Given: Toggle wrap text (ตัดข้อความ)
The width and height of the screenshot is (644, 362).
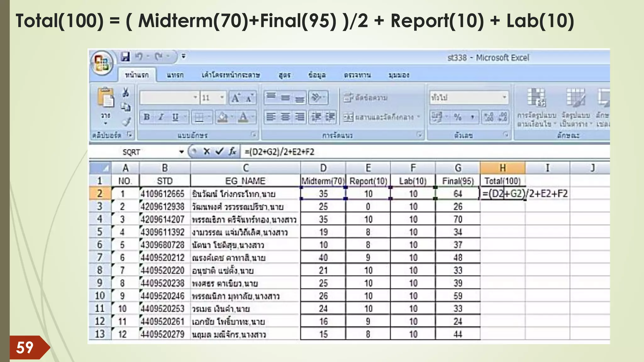Looking at the screenshot, I should click(x=366, y=98).
